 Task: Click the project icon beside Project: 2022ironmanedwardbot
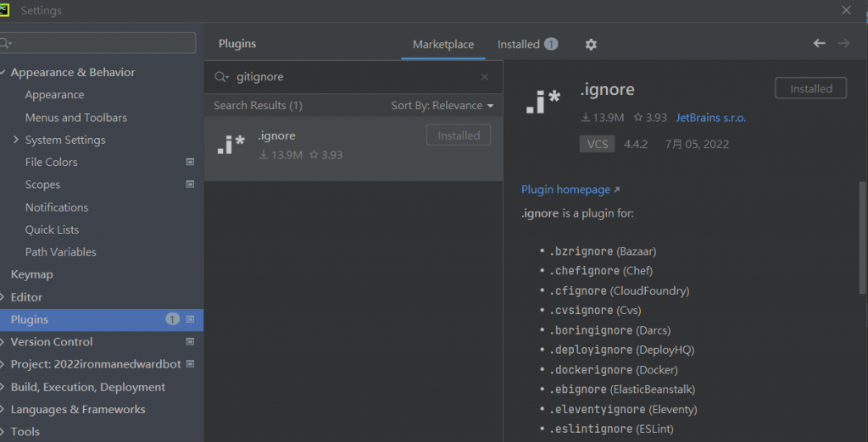click(190, 364)
